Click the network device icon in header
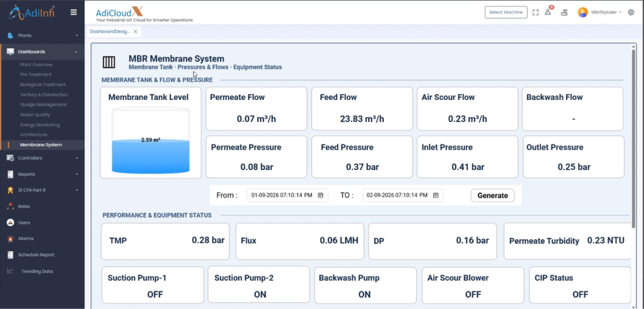The image size is (644, 309). tap(565, 13)
